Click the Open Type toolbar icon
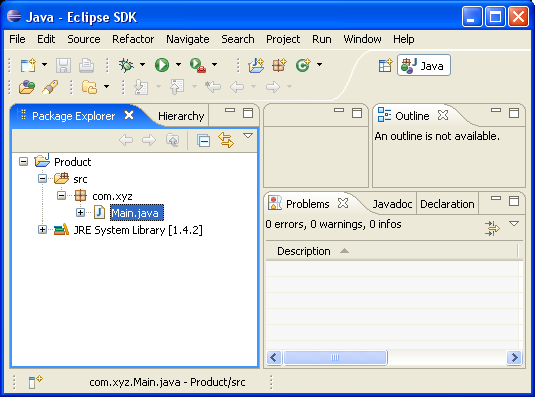The image size is (535, 397). click(x=27, y=87)
